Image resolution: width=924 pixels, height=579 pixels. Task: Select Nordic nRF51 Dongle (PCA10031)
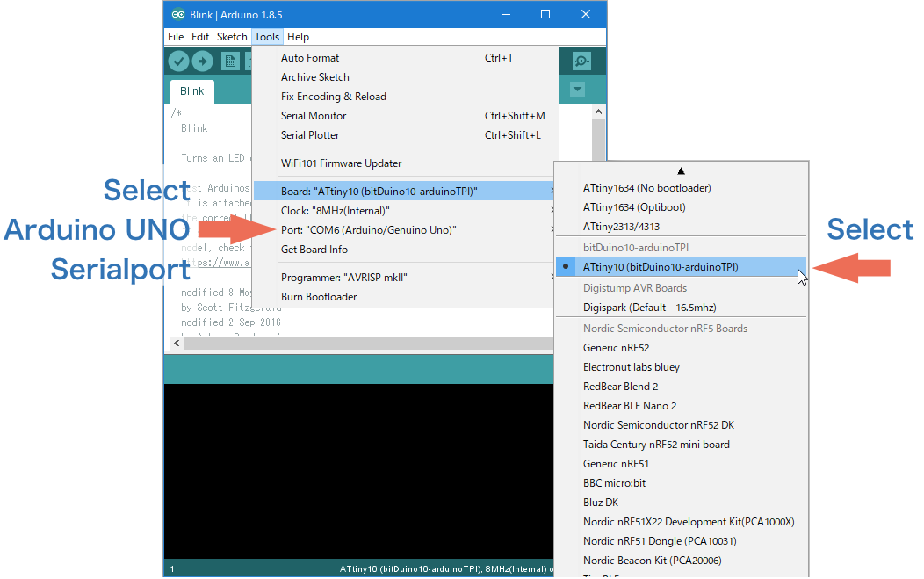tap(682, 541)
